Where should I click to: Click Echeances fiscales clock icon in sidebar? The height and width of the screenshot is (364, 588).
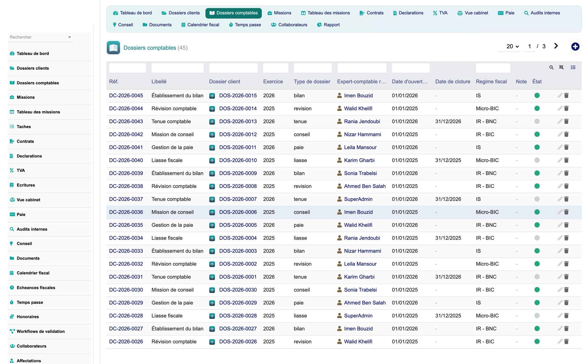tap(12, 288)
